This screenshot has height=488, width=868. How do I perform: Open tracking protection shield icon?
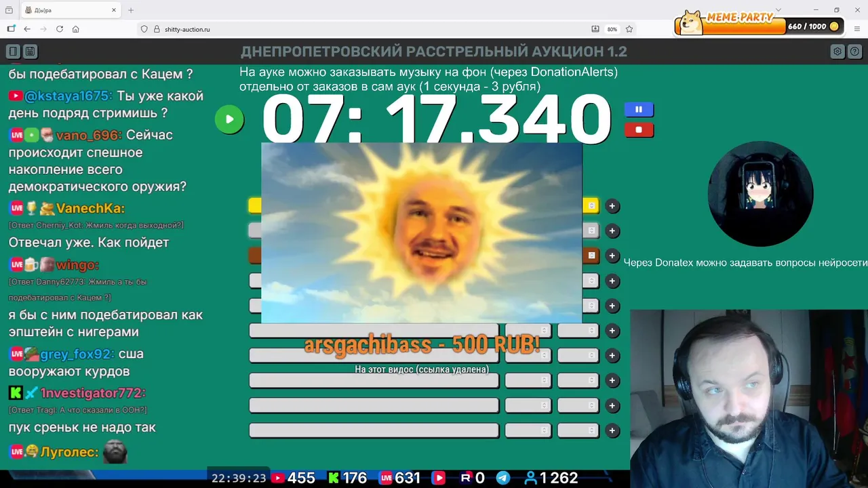coord(144,29)
